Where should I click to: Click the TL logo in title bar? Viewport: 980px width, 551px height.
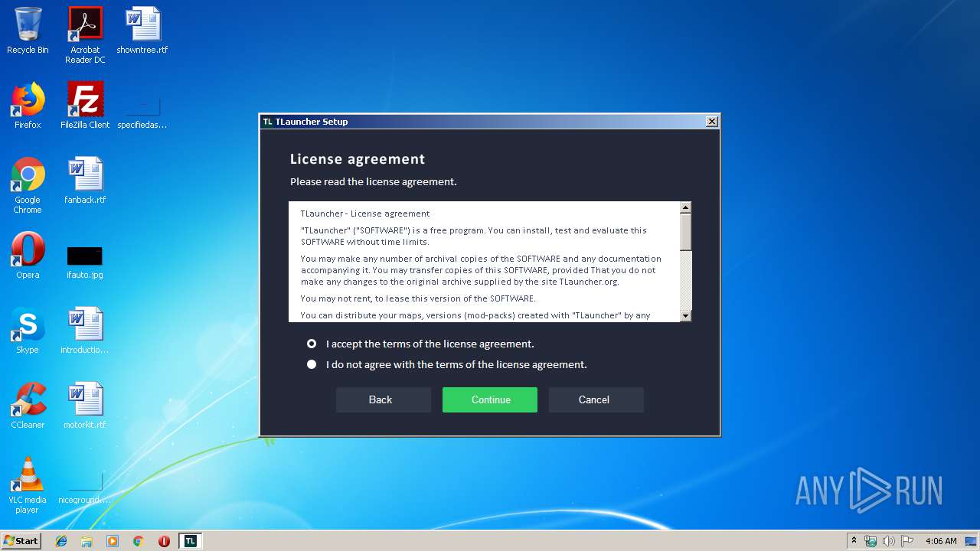[x=268, y=122]
